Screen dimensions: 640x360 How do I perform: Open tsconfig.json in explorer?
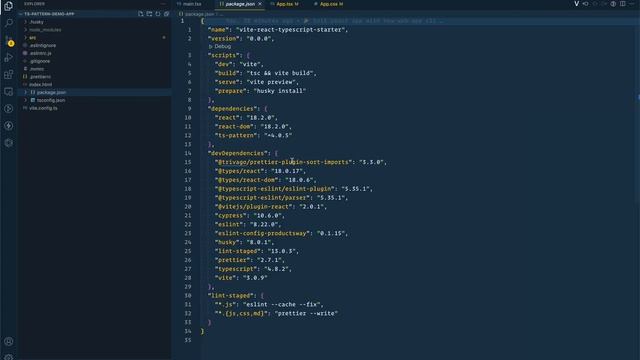click(51, 100)
